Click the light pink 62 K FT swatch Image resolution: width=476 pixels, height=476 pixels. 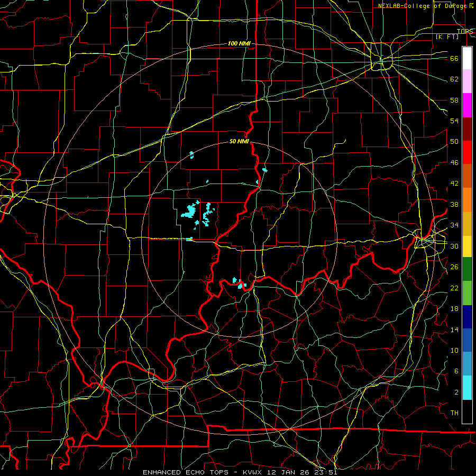pos(467,81)
